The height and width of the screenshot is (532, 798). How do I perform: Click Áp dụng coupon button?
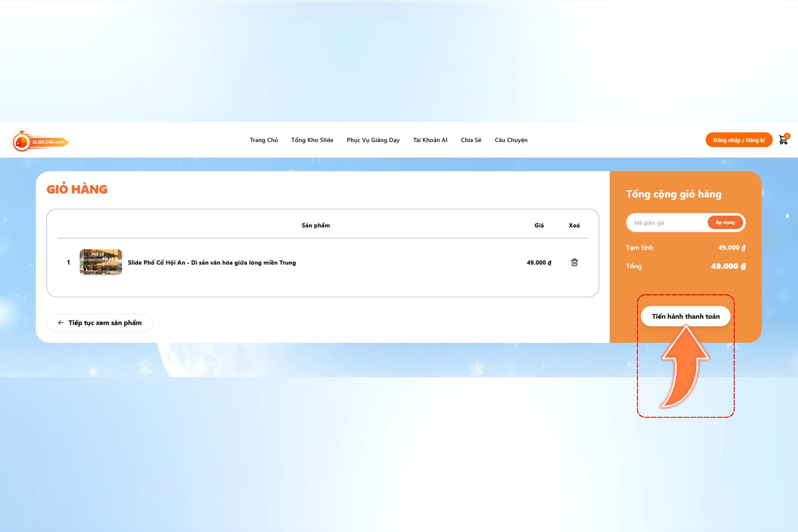[725, 223]
